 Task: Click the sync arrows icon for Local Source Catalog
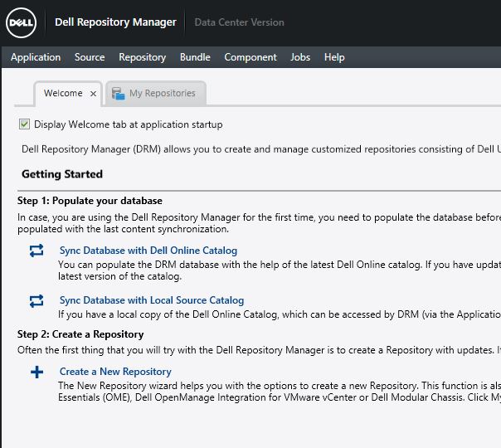[x=36, y=300]
